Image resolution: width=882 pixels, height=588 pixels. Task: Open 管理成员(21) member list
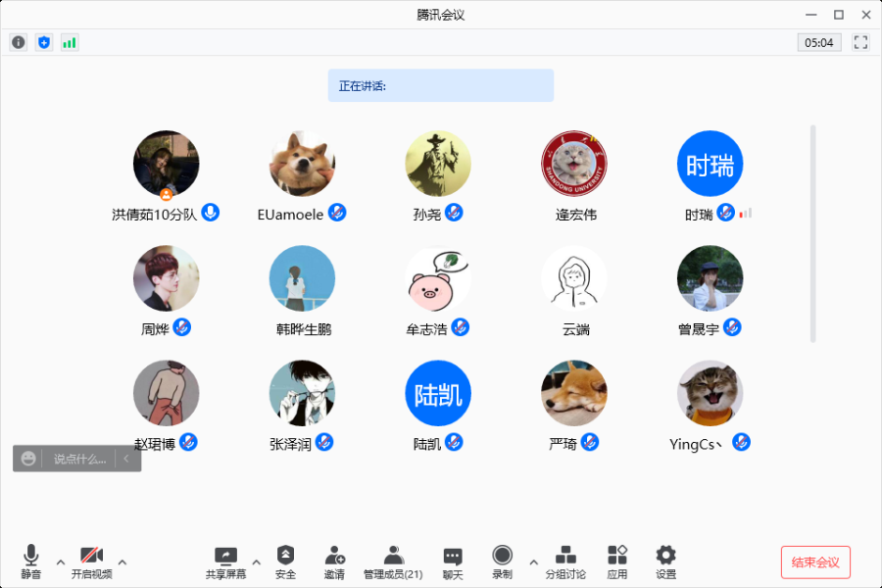[x=393, y=562]
